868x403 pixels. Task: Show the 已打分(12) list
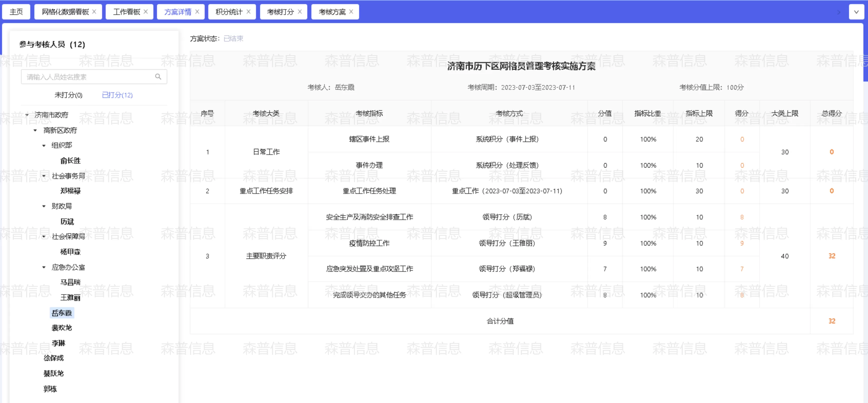click(x=117, y=95)
